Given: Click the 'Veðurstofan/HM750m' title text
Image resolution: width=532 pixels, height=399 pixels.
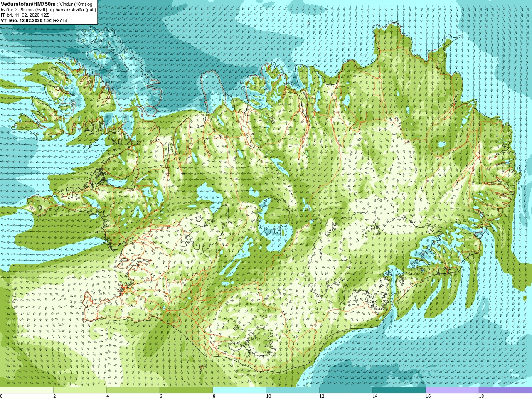Looking at the screenshot, I should click(28, 3).
